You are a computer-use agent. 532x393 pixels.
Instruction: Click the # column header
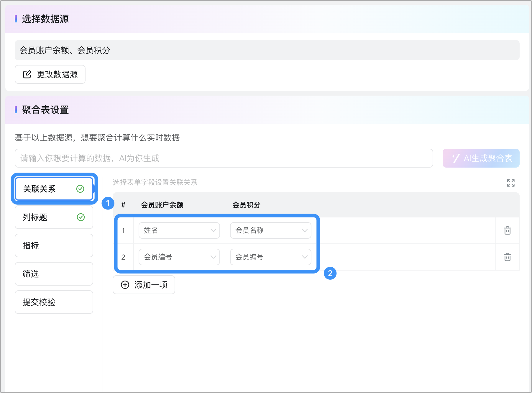pyautogui.click(x=123, y=205)
